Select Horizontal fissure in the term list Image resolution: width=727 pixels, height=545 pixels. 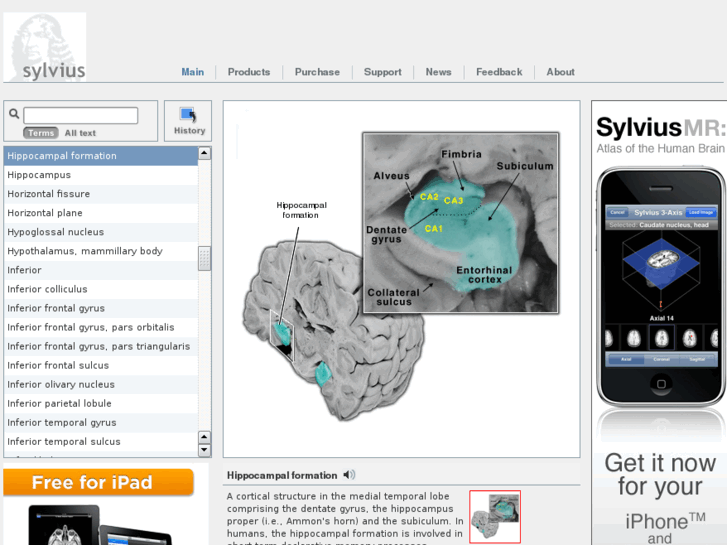(101, 194)
